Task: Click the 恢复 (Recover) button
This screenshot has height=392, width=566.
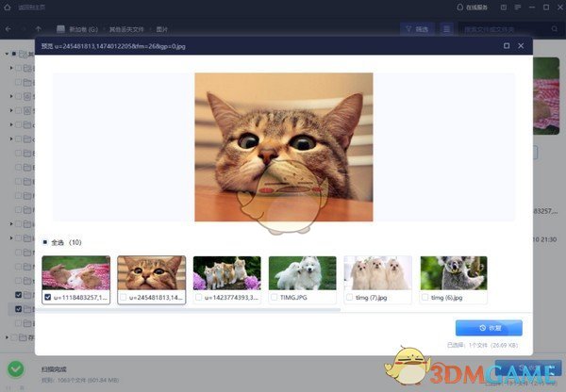Action: 488,328
